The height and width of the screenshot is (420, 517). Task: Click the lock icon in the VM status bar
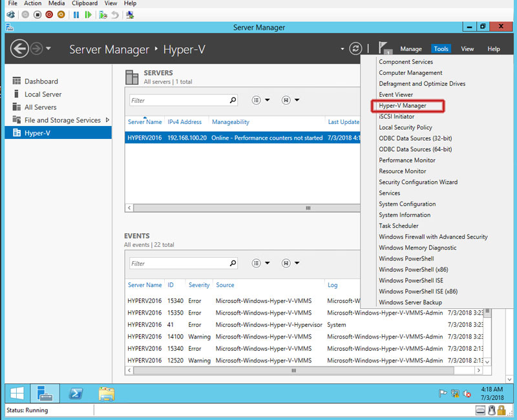pos(501,410)
